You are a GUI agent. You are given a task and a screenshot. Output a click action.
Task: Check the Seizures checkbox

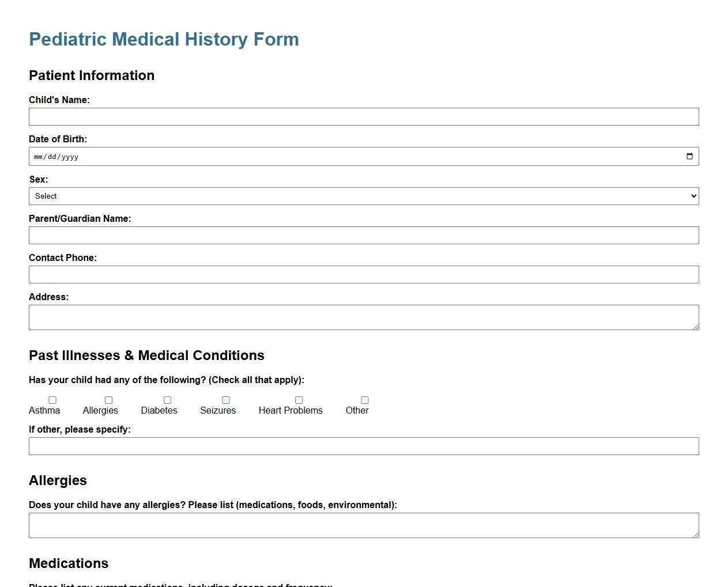(226, 400)
